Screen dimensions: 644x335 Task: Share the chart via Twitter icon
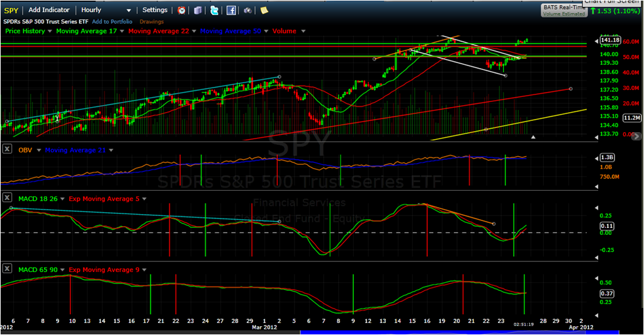(215, 10)
